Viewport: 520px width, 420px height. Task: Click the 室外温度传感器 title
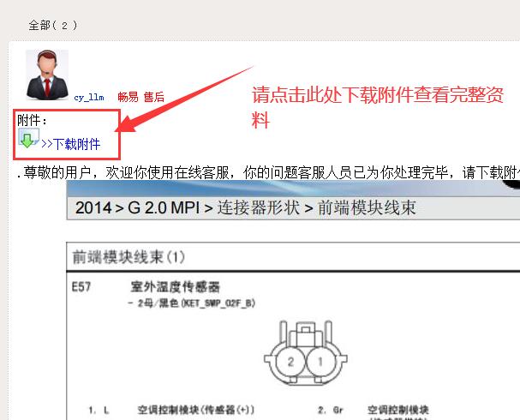175,287
